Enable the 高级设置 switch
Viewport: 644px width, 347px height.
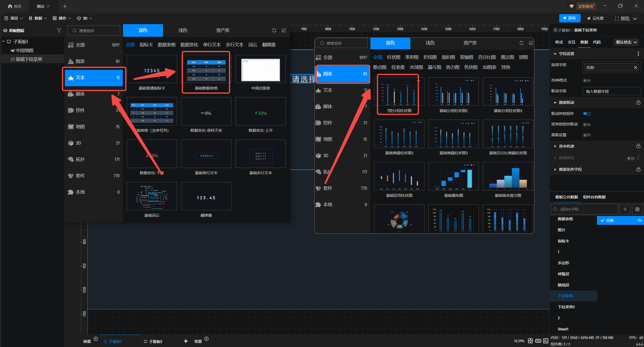[586, 135]
